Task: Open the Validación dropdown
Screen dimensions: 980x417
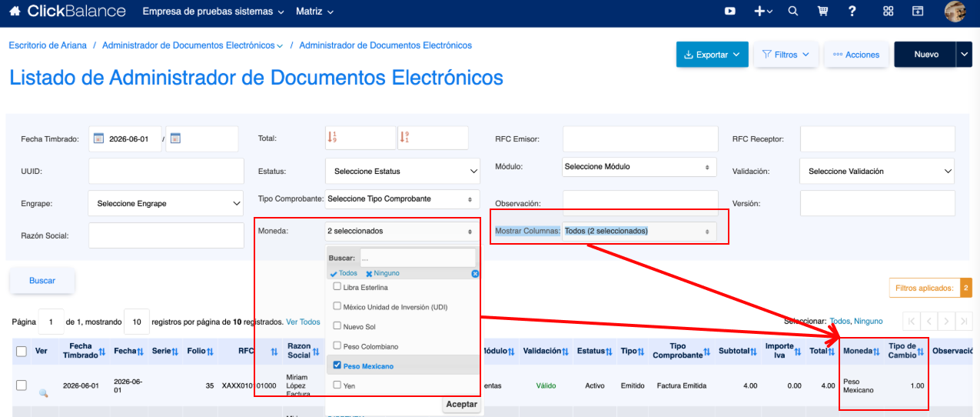Action: [877, 171]
